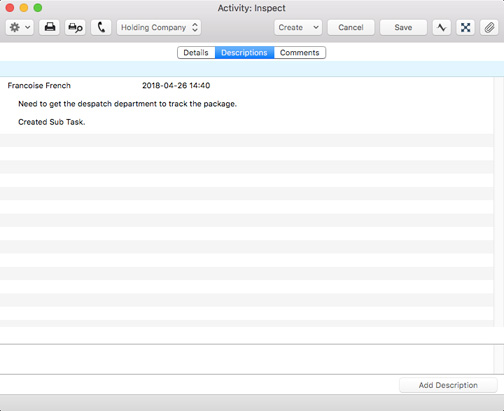Screen dimensions: 504x411
Task: Click the gear menu chevron arrow
Action: tap(28, 27)
